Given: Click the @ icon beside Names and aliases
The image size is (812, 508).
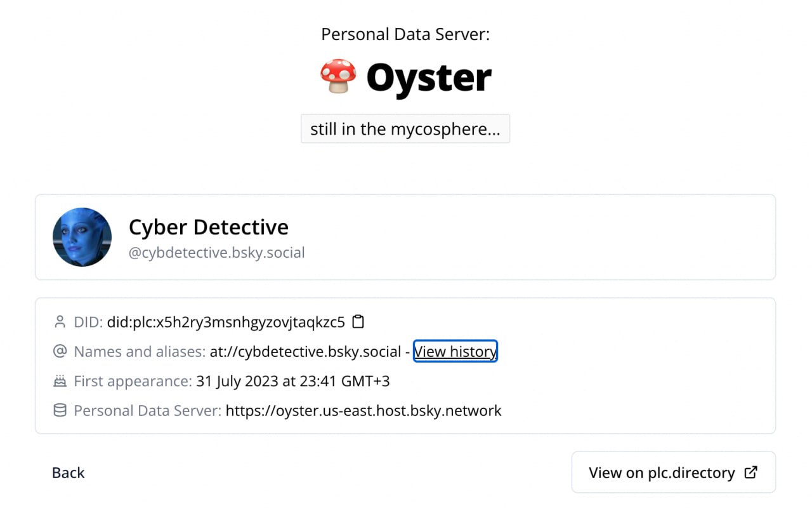Looking at the screenshot, I should pyautogui.click(x=60, y=351).
